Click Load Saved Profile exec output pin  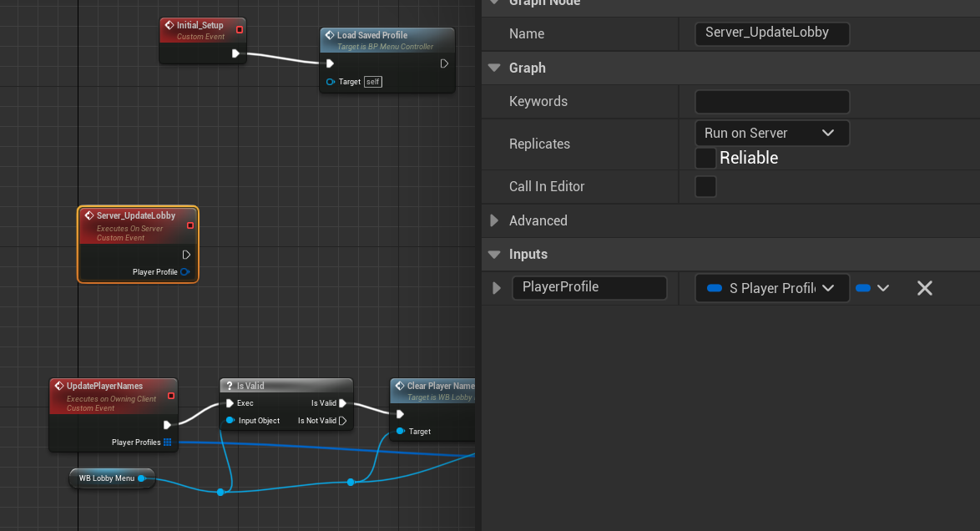point(444,63)
